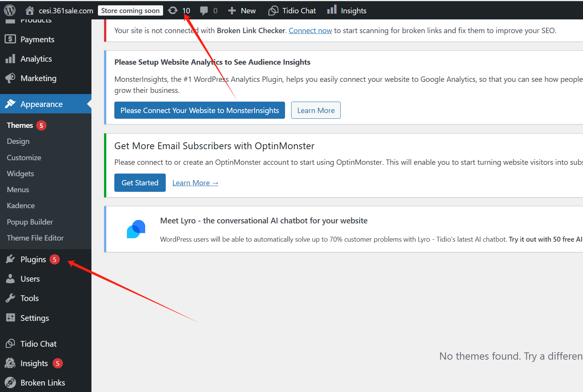
Task: Open Theme File Editor submenu
Action: (x=35, y=238)
